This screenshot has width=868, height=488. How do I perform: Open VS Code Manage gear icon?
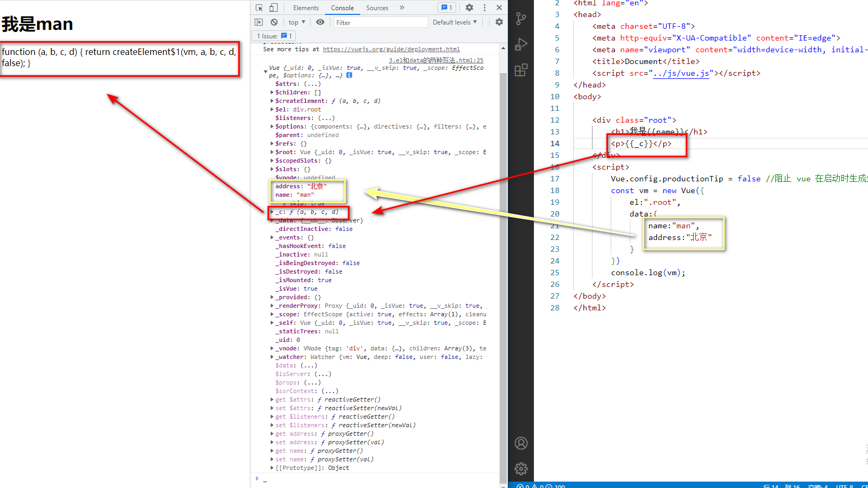(521, 469)
